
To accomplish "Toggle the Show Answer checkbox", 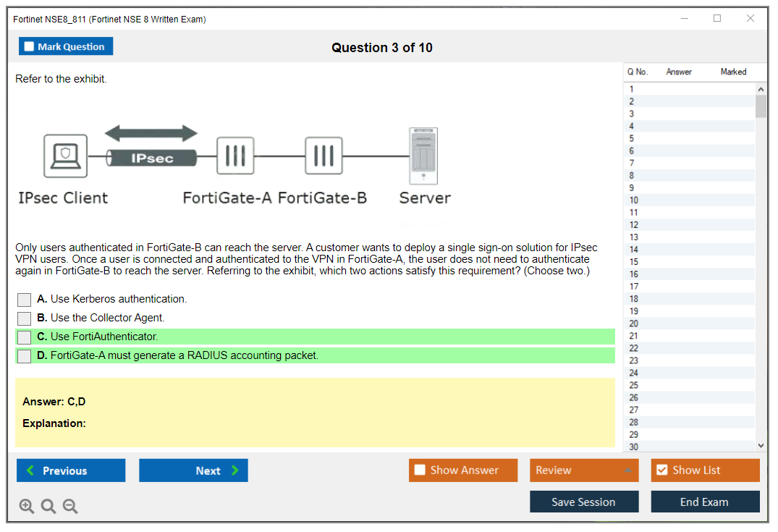I will [420, 470].
